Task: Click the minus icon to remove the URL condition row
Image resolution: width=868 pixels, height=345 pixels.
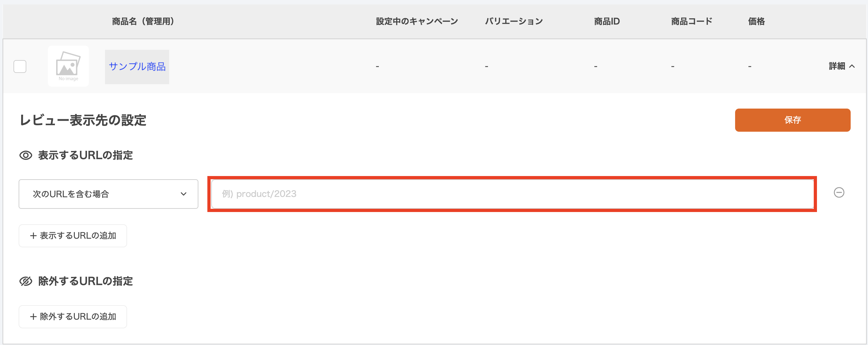Action: coord(839,192)
